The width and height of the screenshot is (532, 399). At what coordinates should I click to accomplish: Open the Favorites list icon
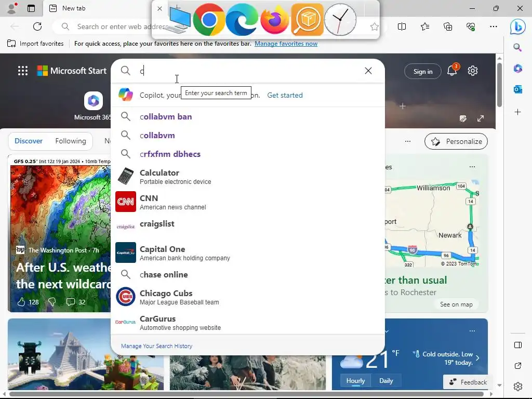click(425, 26)
